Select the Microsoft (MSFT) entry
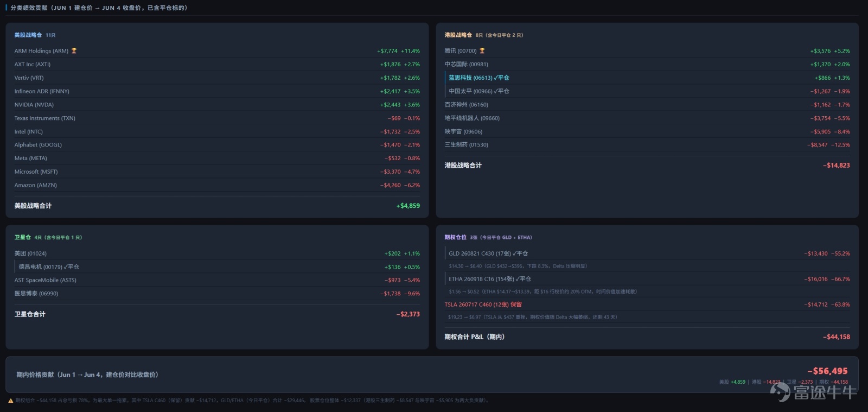 pos(36,172)
